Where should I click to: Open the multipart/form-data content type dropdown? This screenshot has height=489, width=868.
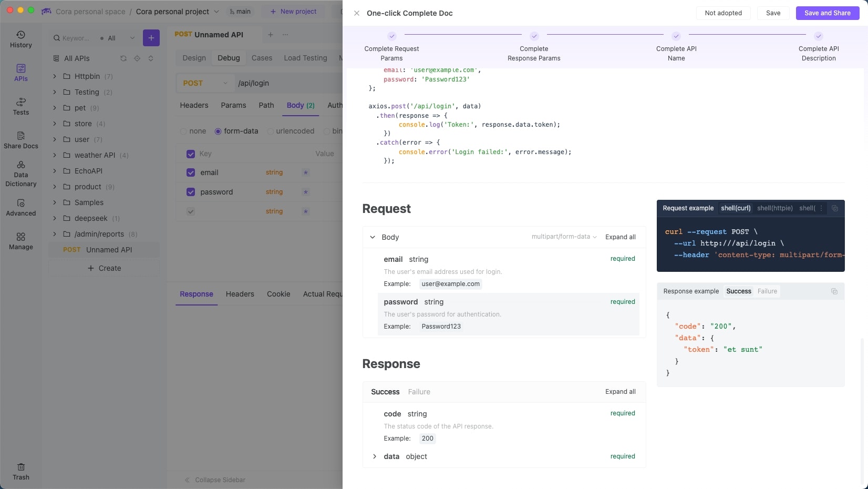564,237
